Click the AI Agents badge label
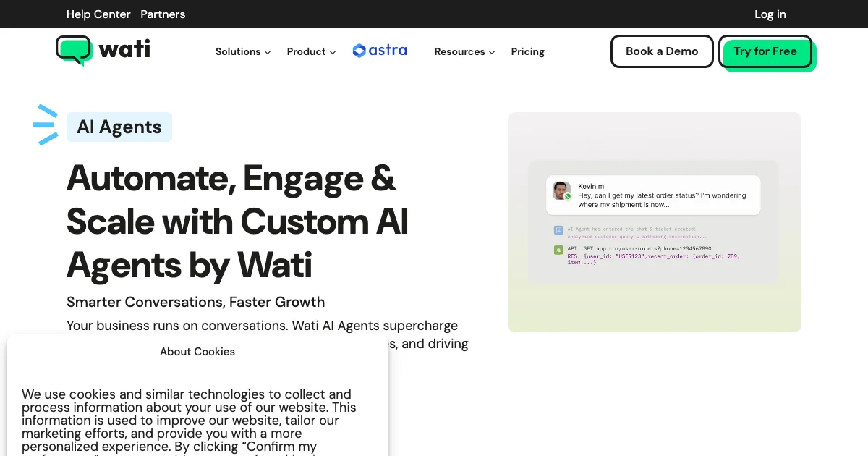This screenshot has width=868, height=456. point(119,127)
